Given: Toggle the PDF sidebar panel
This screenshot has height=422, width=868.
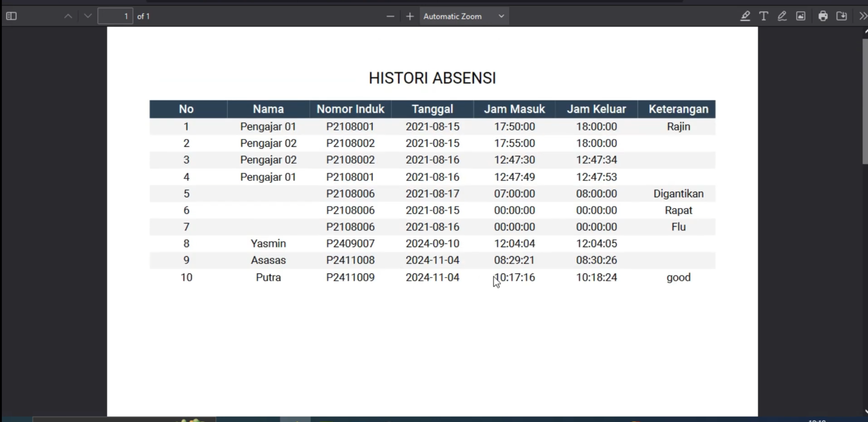Looking at the screenshot, I should click(x=11, y=16).
